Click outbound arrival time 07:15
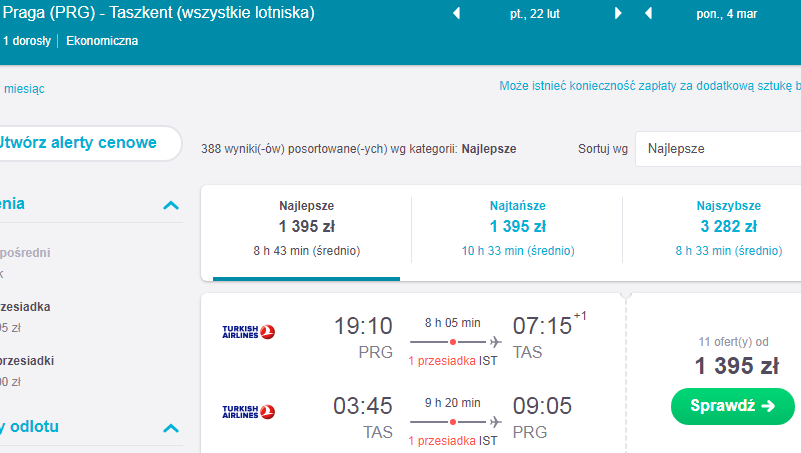801x453 pixels. pos(542,326)
